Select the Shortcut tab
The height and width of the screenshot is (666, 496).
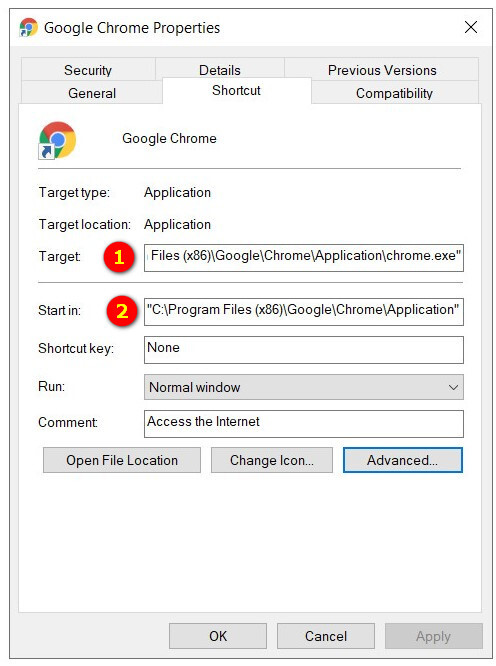[237, 90]
